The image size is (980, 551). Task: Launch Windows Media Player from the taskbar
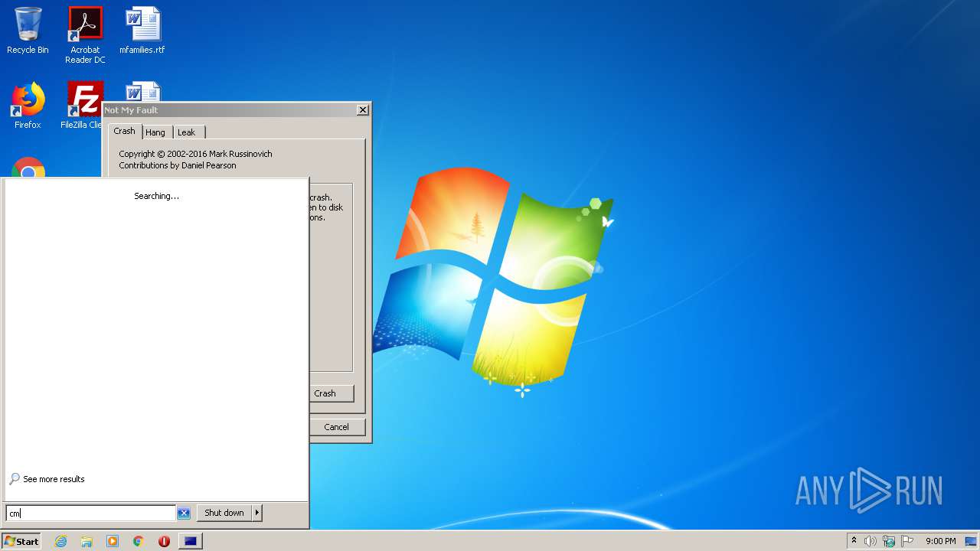click(x=113, y=541)
